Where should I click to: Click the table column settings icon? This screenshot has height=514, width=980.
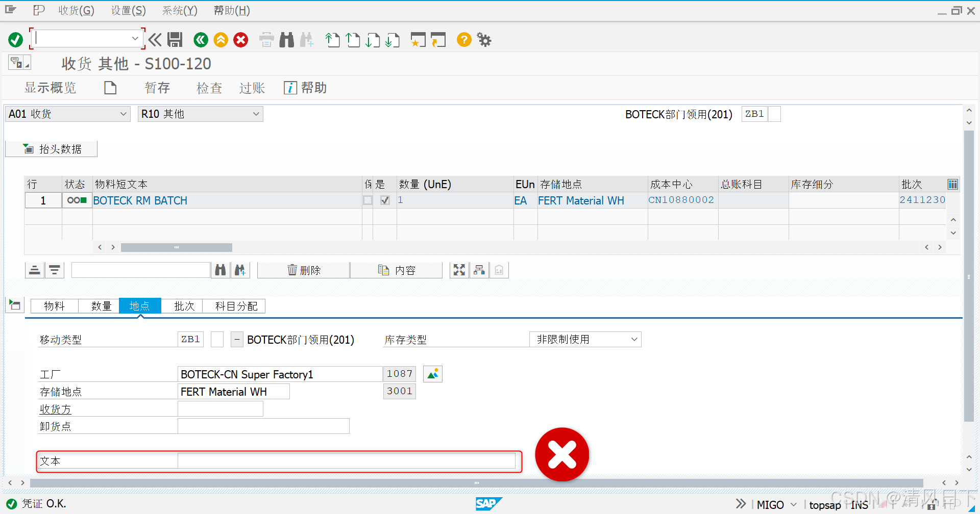pos(952,184)
